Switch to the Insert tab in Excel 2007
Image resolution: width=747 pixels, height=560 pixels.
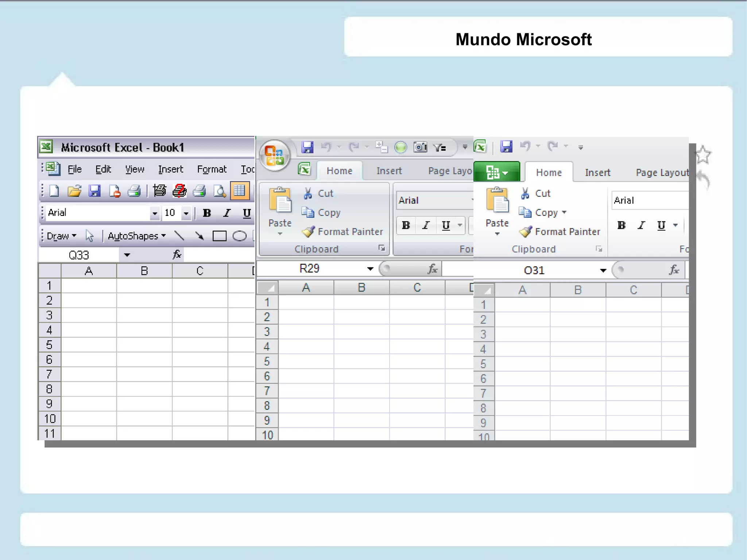(x=389, y=171)
